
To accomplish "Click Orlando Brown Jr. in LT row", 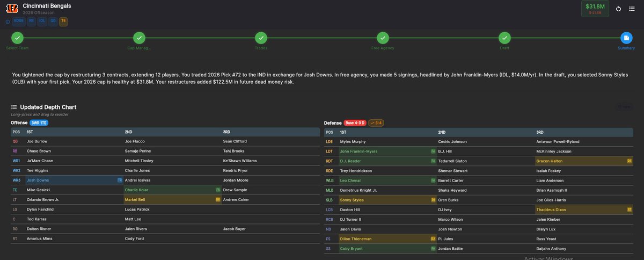I will click(43, 199).
